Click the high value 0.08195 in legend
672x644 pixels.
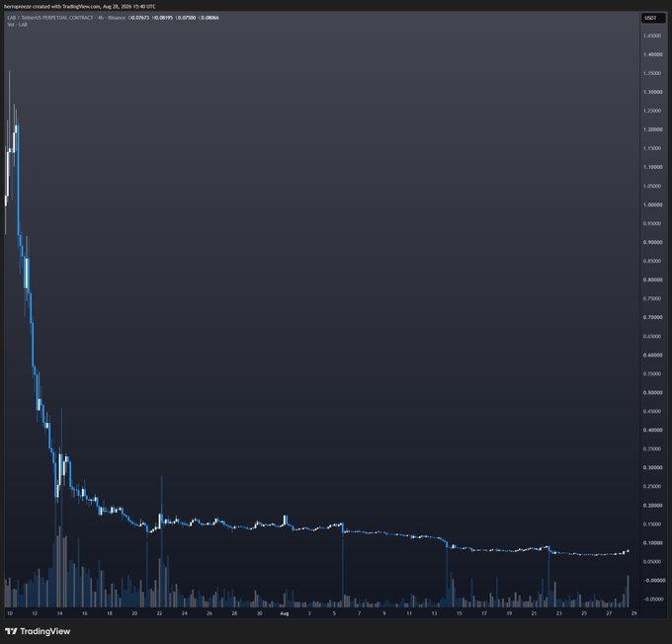click(162, 18)
